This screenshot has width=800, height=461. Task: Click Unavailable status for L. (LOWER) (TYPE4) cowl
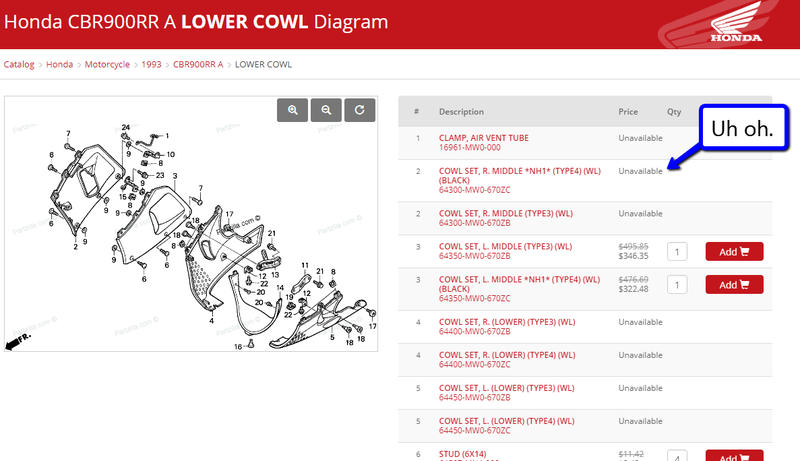point(640,421)
